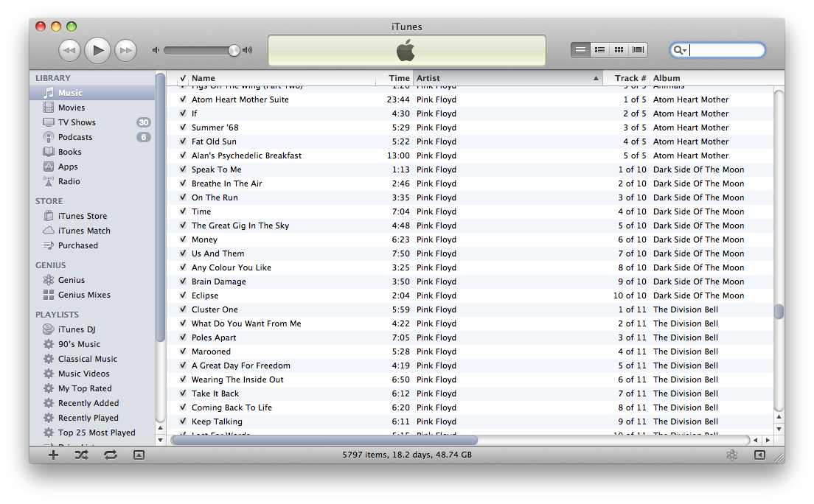Select The Great Gig In The Sky
The width and height of the screenshot is (814, 504).
coord(469,225)
